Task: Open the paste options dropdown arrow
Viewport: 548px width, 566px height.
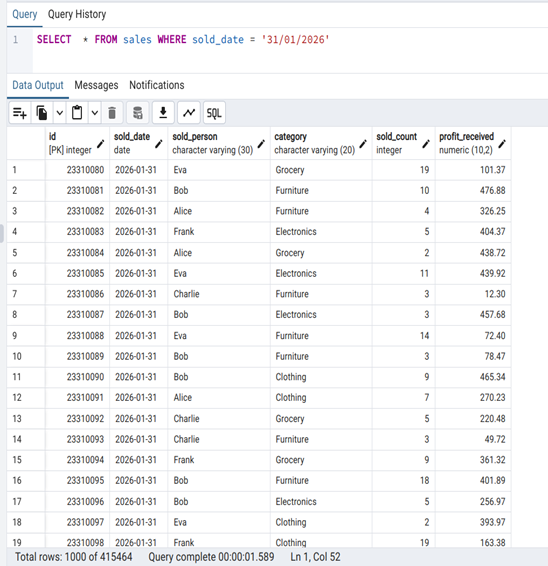Action: pyautogui.click(x=95, y=113)
